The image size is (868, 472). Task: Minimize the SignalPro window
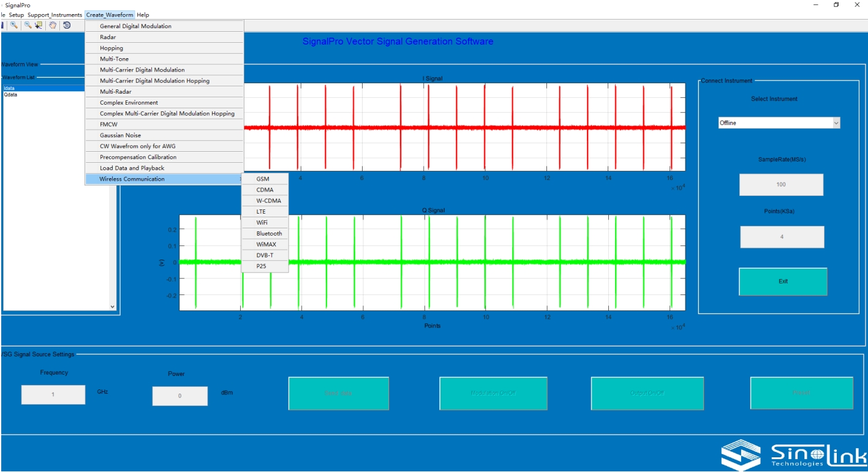pos(815,5)
